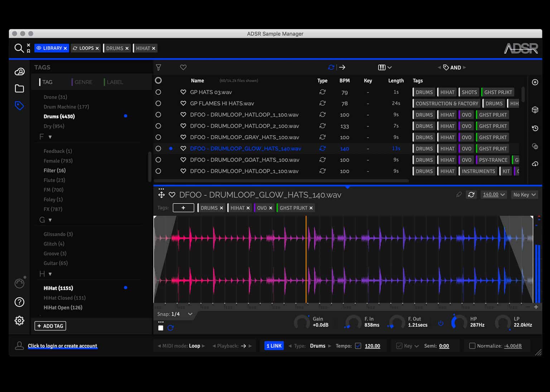Viewport: 550px width, 392px height.
Task: Toggle the 1 LINK button
Action: pos(274,346)
